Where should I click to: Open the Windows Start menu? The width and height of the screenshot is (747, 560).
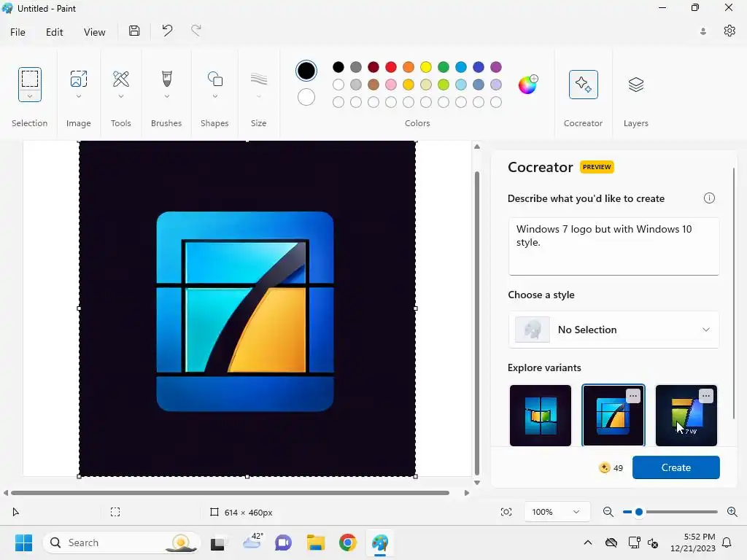point(23,542)
